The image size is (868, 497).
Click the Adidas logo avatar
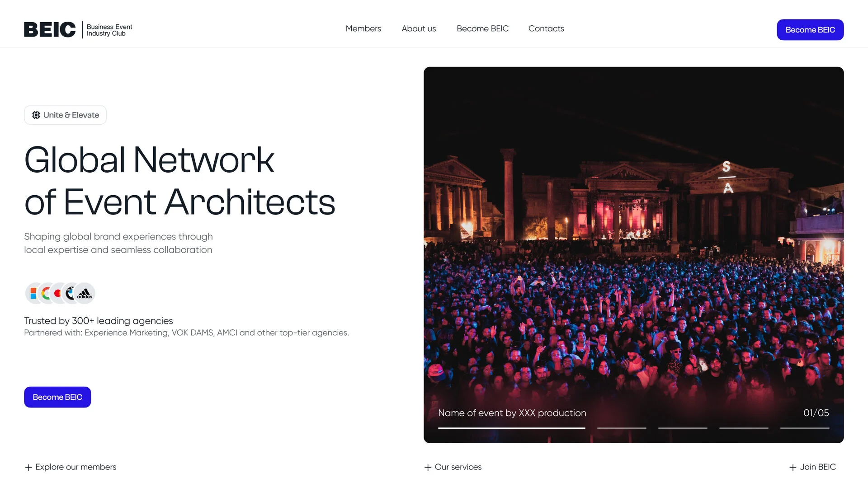coord(85,293)
